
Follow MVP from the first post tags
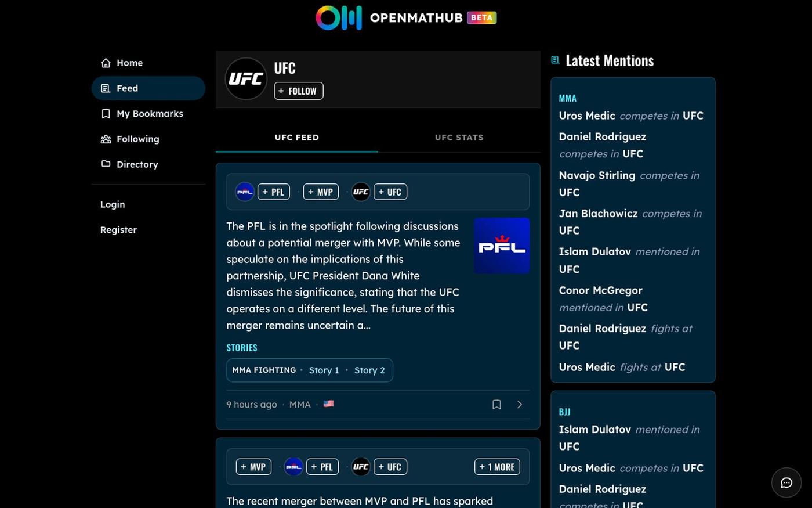320,192
